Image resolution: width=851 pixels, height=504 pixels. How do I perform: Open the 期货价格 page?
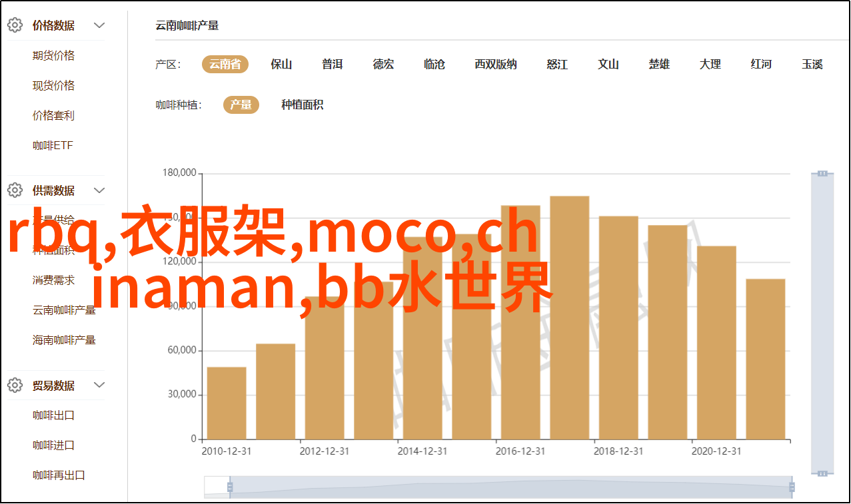coord(53,56)
